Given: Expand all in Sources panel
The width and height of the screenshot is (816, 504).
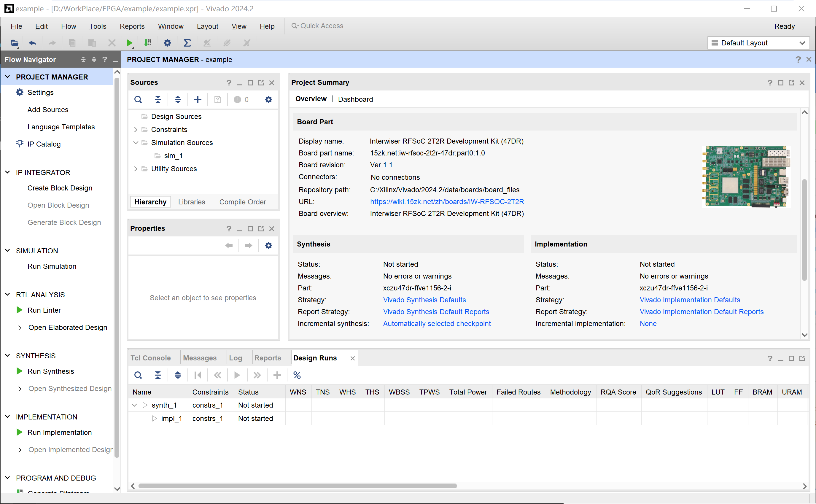Looking at the screenshot, I should [178, 99].
